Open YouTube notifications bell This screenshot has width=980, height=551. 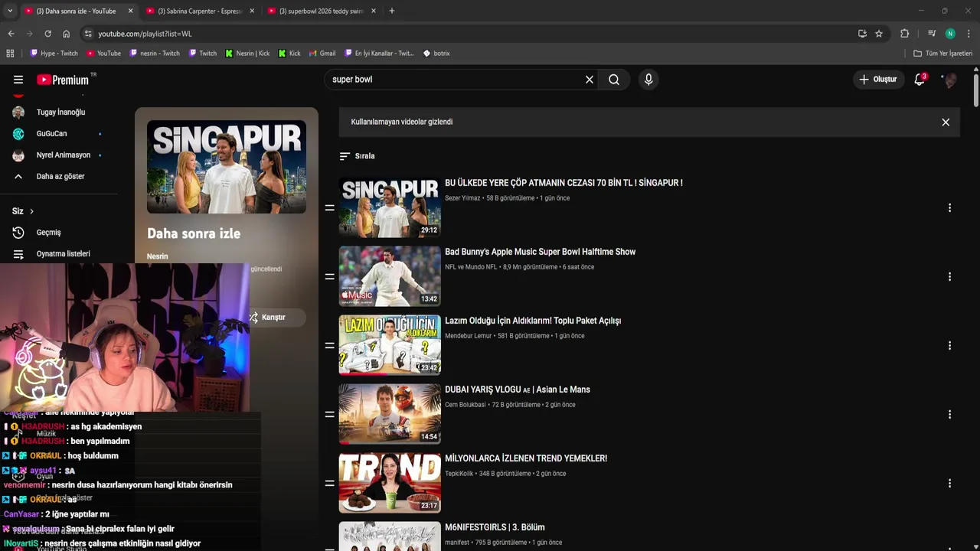tap(920, 80)
